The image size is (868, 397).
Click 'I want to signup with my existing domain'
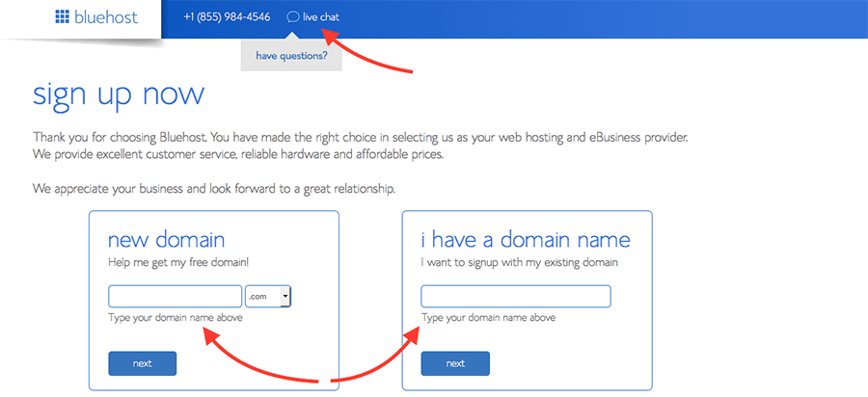[519, 263]
